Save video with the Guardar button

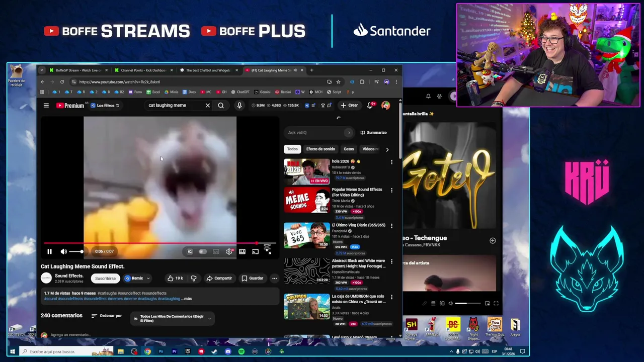[x=252, y=279]
